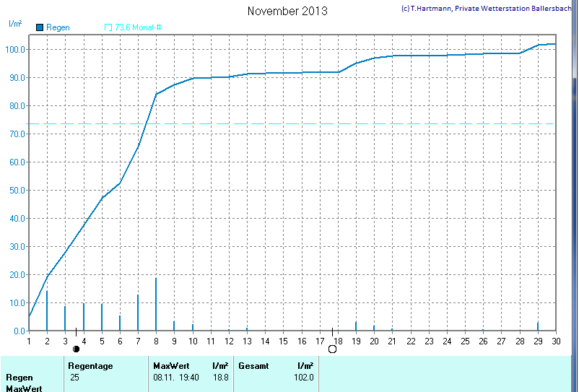
Task: Click the tallest rain bar at day 8
Action: point(156,304)
